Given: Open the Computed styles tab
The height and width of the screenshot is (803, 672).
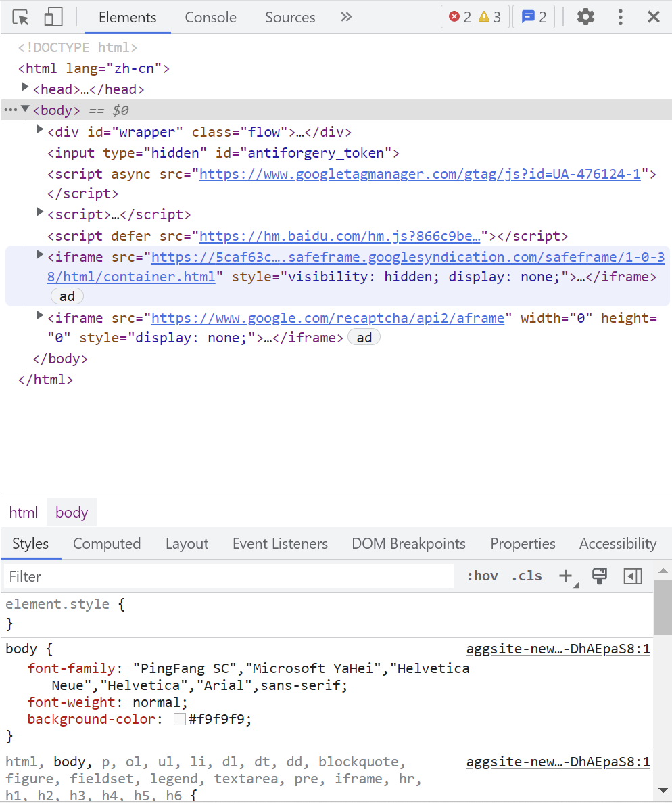Looking at the screenshot, I should 107,543.
